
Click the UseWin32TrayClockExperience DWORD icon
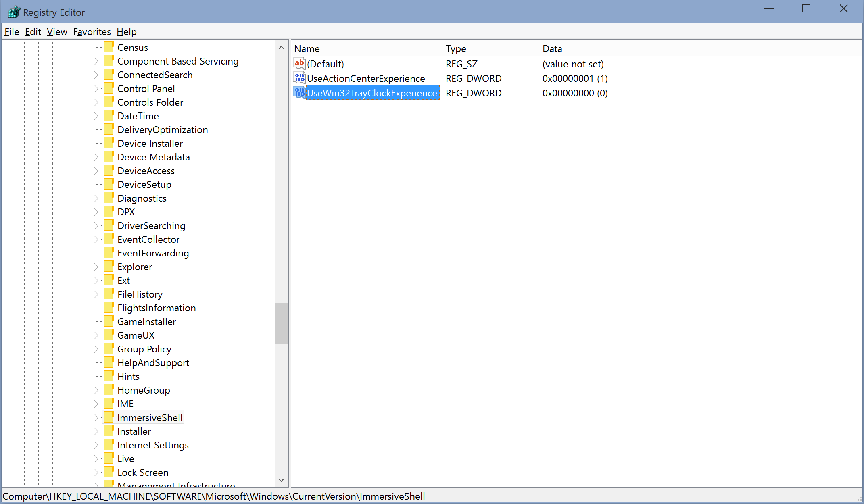(x=299, y=92)
